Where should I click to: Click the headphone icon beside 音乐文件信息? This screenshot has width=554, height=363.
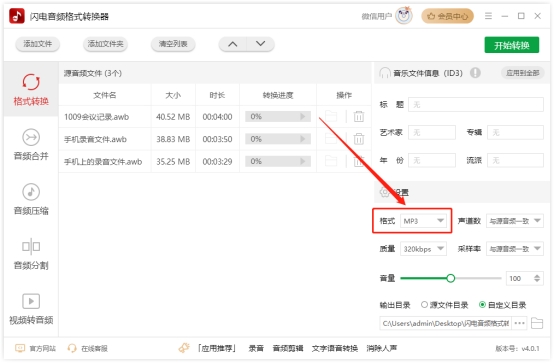pyautogui.click(x=385, y=73)
